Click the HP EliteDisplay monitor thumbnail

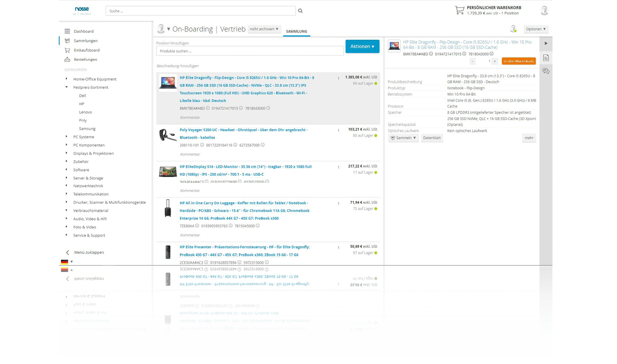pyautogui.click(x=167, y=172)
